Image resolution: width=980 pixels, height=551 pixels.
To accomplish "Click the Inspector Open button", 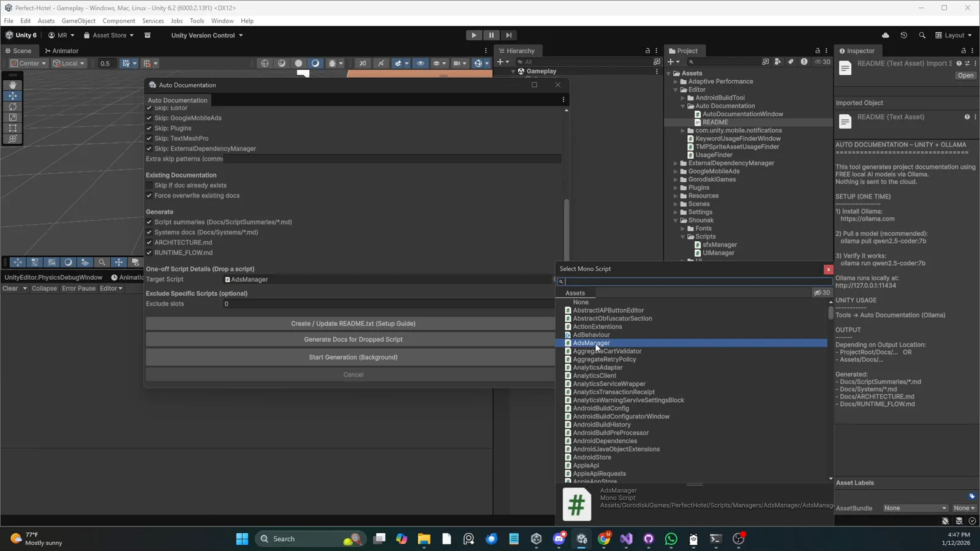I will (965, 76).
